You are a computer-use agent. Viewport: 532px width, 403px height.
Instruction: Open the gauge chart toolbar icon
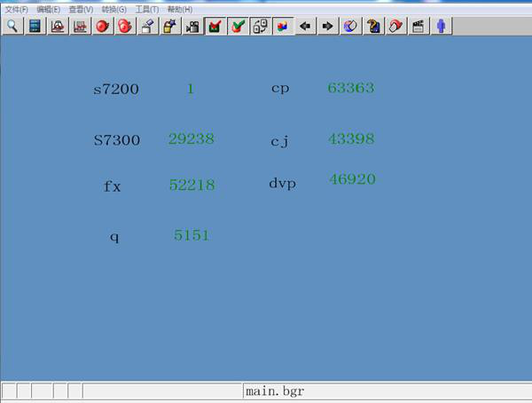(58, 26)
